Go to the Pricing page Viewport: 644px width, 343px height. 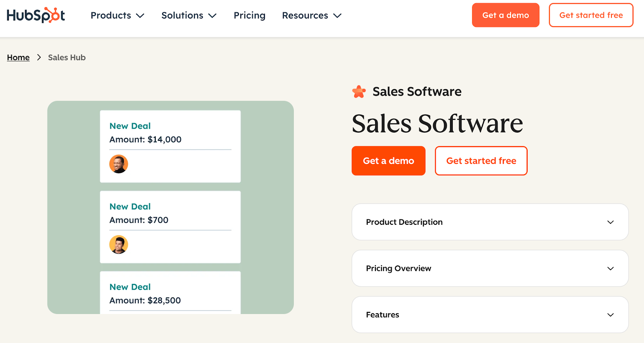pos(250,15)
